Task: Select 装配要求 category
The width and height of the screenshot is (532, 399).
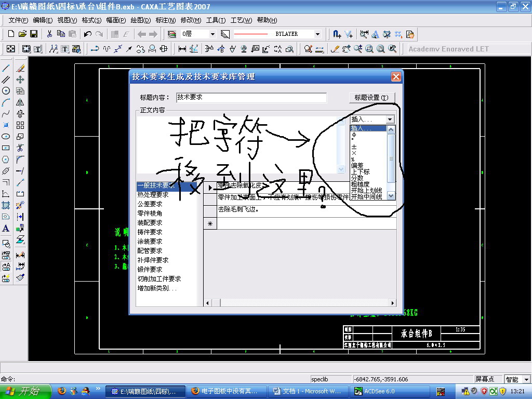Action: (x=150, y=222)
